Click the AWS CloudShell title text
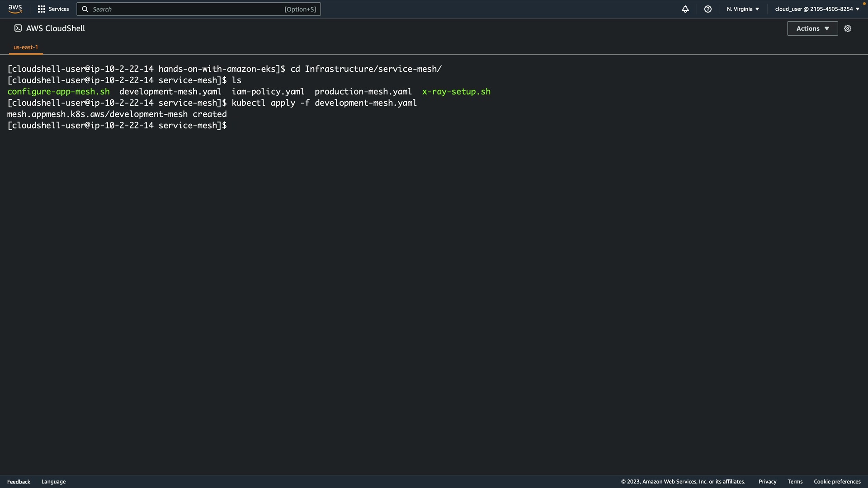 click(x=56, y=28)
